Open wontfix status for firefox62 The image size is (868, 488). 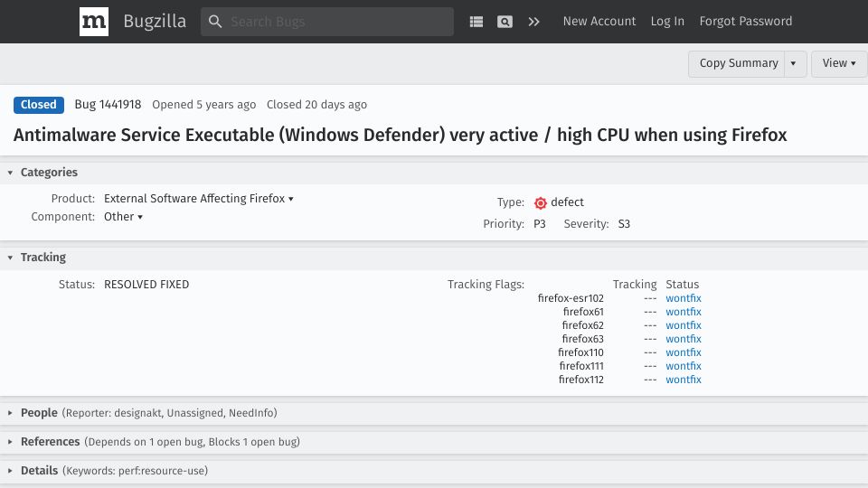(x=684, y=325)
